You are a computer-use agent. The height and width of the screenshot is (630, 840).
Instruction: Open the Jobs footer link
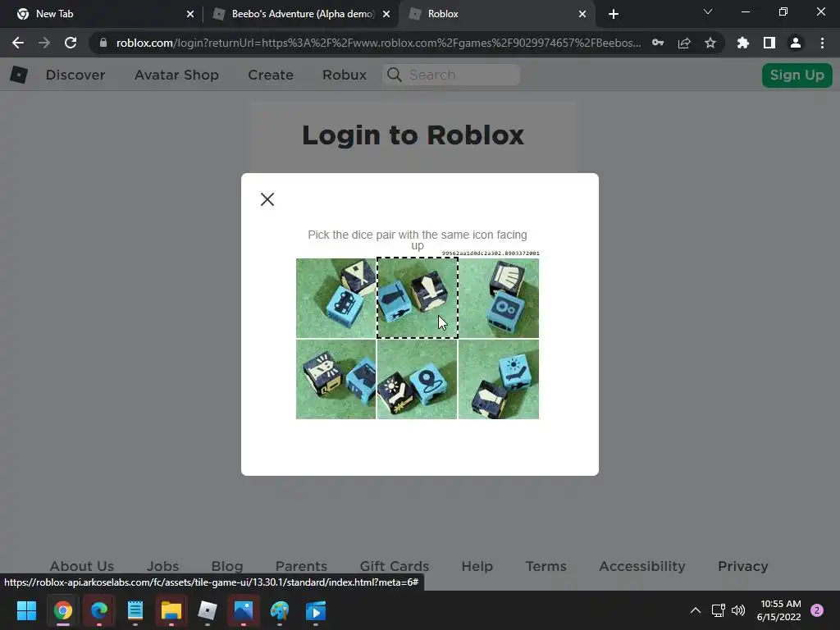pos(163,566)
